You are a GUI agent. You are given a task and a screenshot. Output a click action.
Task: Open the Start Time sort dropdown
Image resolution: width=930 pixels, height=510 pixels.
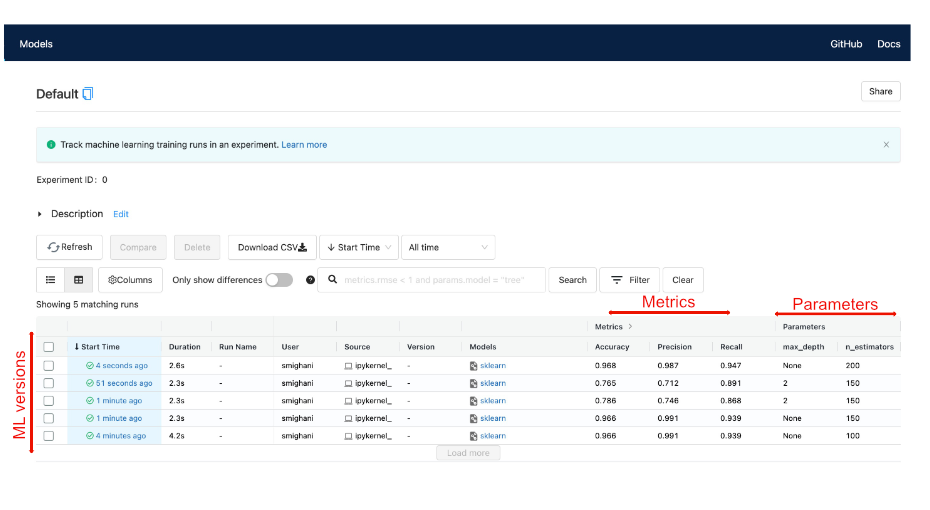coord(358,247)
